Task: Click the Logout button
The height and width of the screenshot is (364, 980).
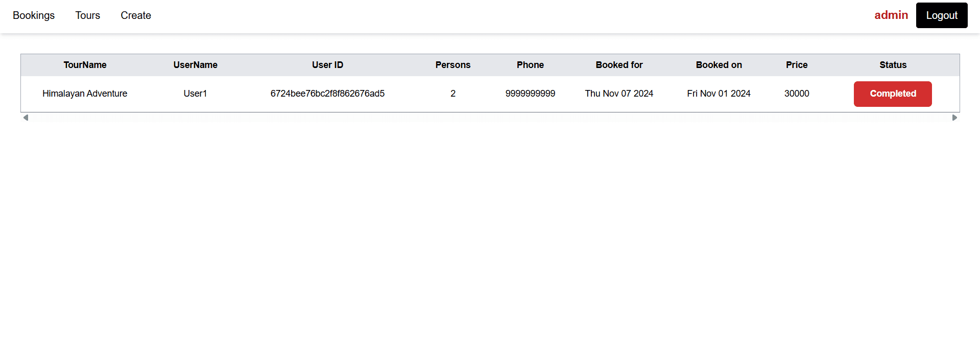Action: pos(942,15)
